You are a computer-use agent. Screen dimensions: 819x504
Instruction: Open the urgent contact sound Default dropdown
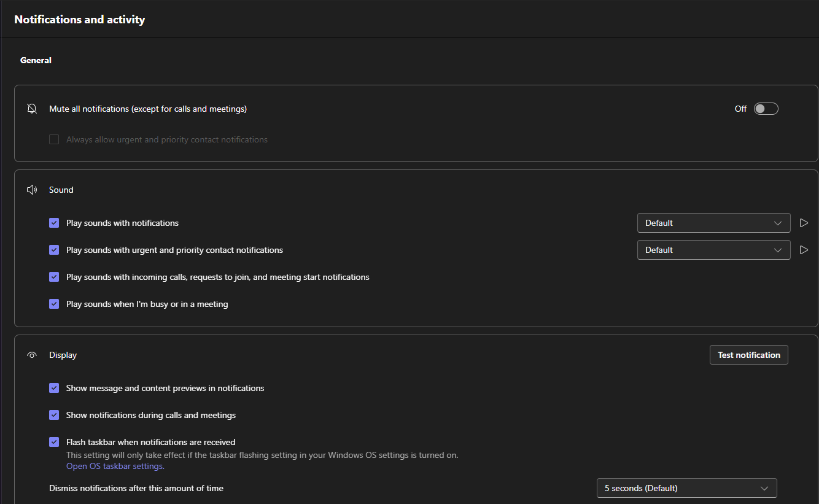[x=713, y=250]
